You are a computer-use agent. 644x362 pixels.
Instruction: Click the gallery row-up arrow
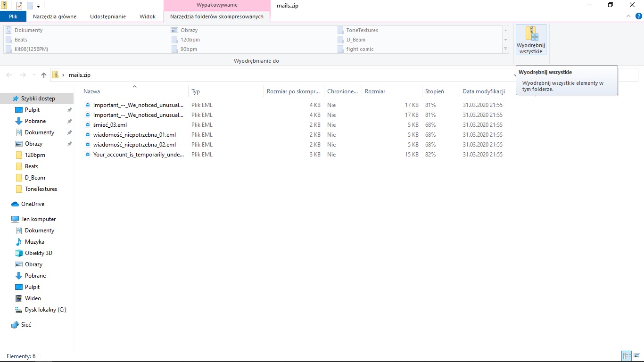[x=505, y=30]
